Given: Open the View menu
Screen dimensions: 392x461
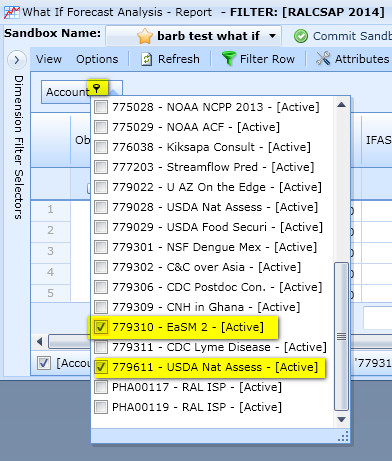Looking at the screenshot, I should click(x=49, y=59).
